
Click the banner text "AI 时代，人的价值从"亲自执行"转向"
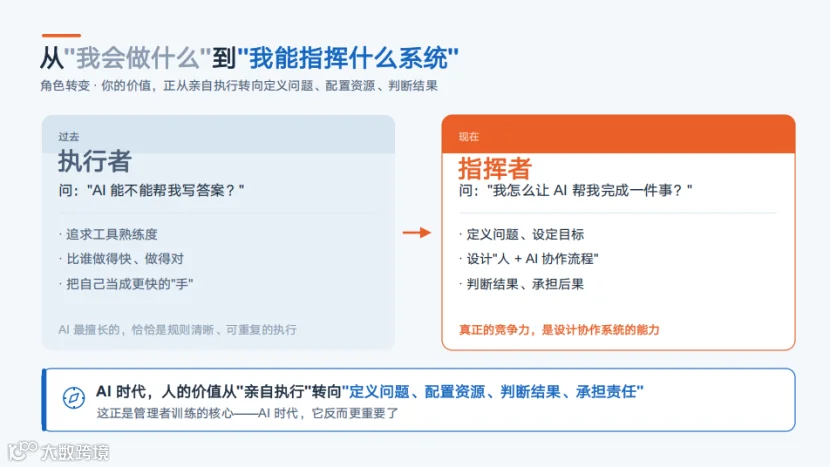click(219, 392)
